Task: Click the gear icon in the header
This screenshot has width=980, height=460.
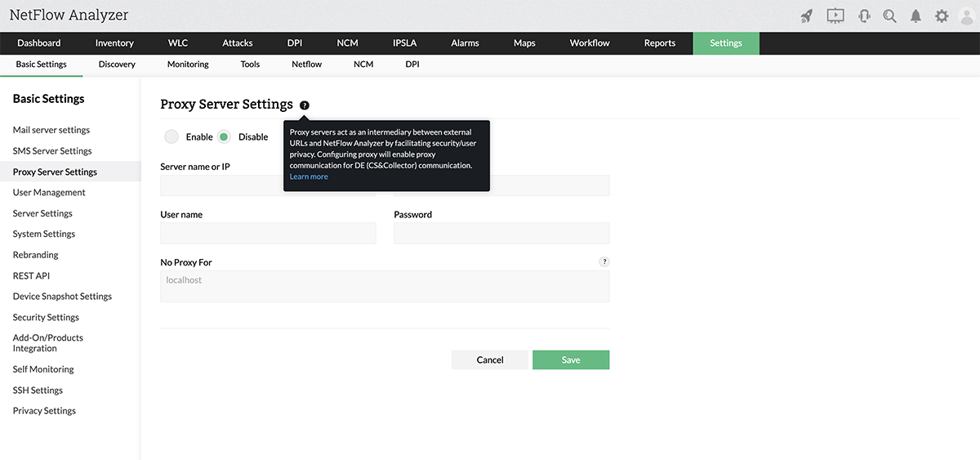Action: [x=942, y=16]
